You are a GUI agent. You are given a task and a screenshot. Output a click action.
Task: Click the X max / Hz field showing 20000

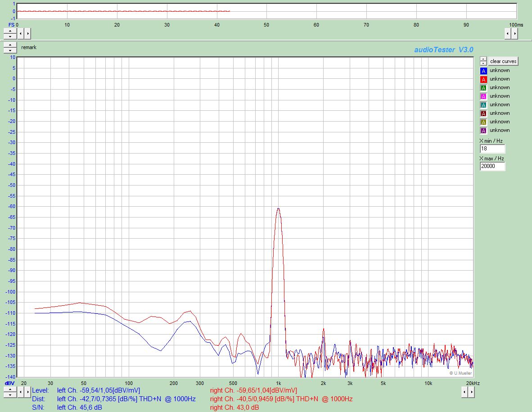tap(492, 166)
